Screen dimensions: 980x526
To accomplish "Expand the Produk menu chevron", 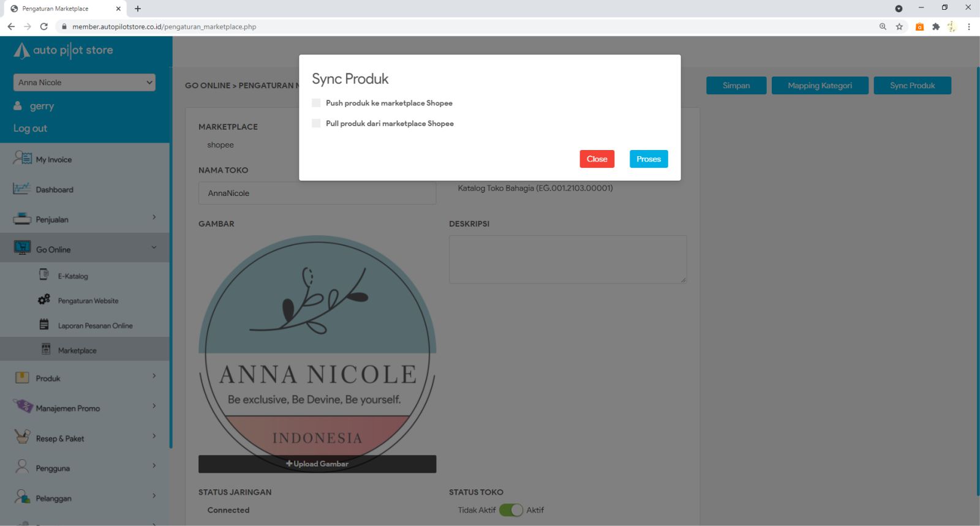I will pyautogui.click(x=154, y=376).
